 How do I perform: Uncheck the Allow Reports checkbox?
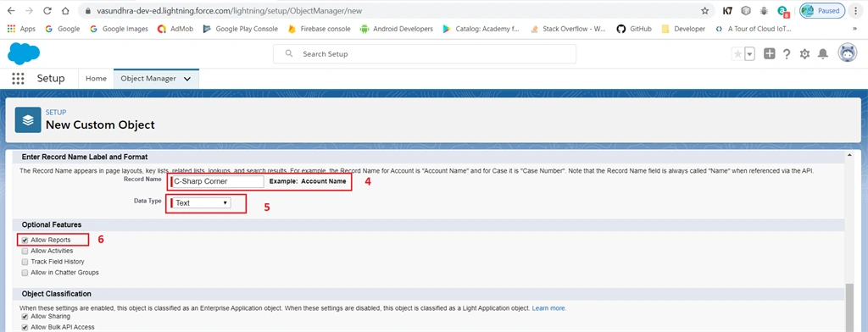[x=25, y=241]
